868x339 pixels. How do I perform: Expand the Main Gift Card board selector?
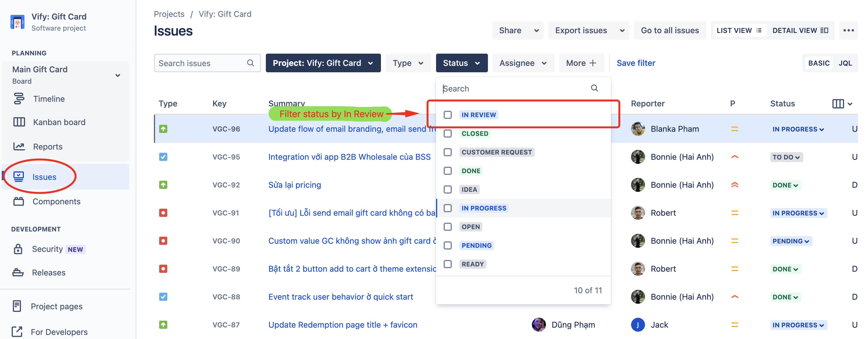[x=117, y=75]
